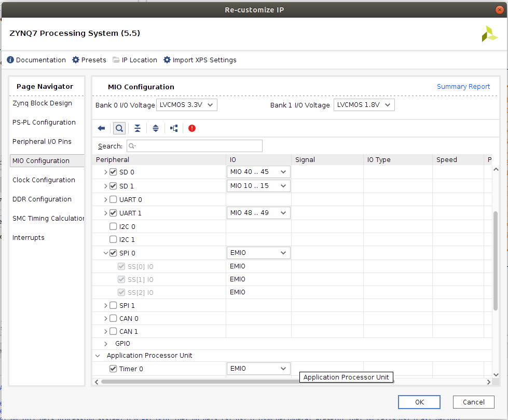Enable the CAN 1 checkbox

[113, 331]
